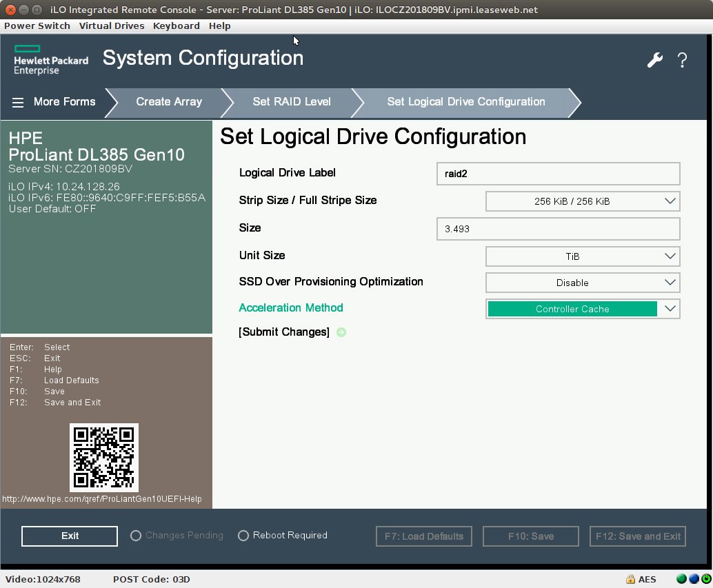Open the Unit Size TiB dropdown
This screenshot has width=713, height=588.
583,256
